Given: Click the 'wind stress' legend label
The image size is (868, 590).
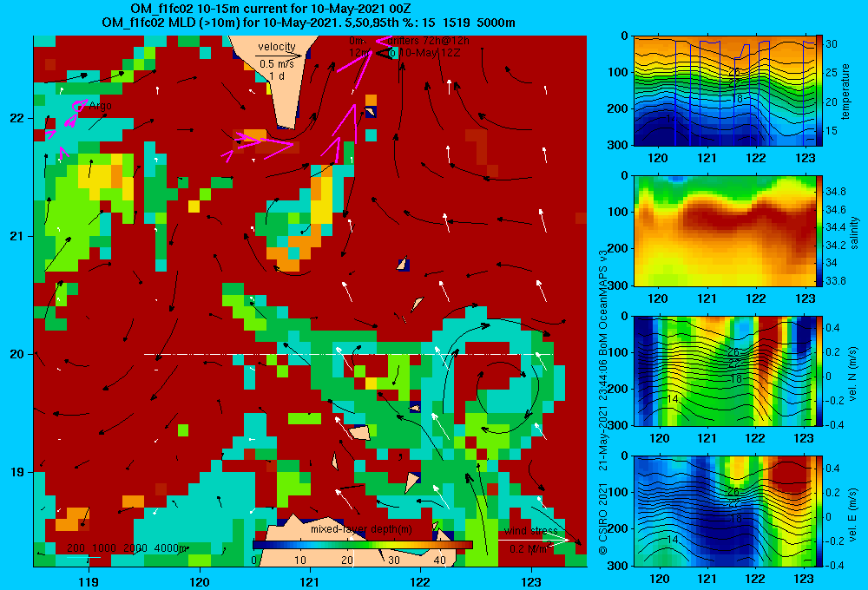Looking at the screenshot, I should coord(530,531).
